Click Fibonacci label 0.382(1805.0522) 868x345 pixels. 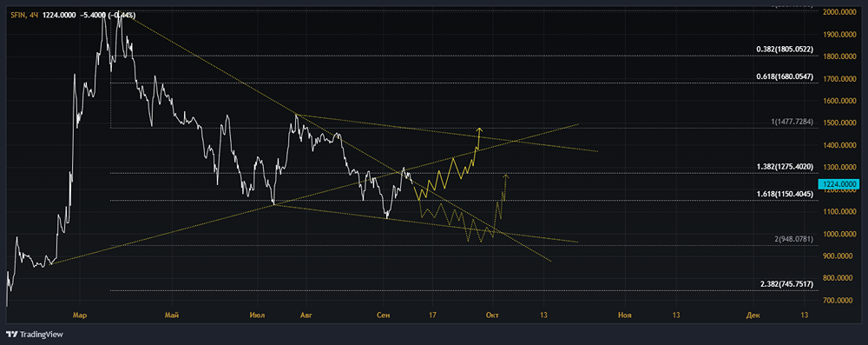pyautogui.click(x=785, y=50)
